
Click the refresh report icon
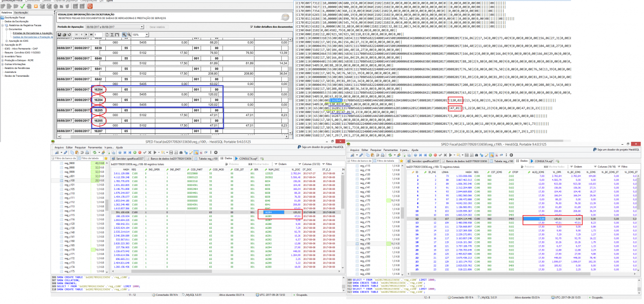(69, 35)
